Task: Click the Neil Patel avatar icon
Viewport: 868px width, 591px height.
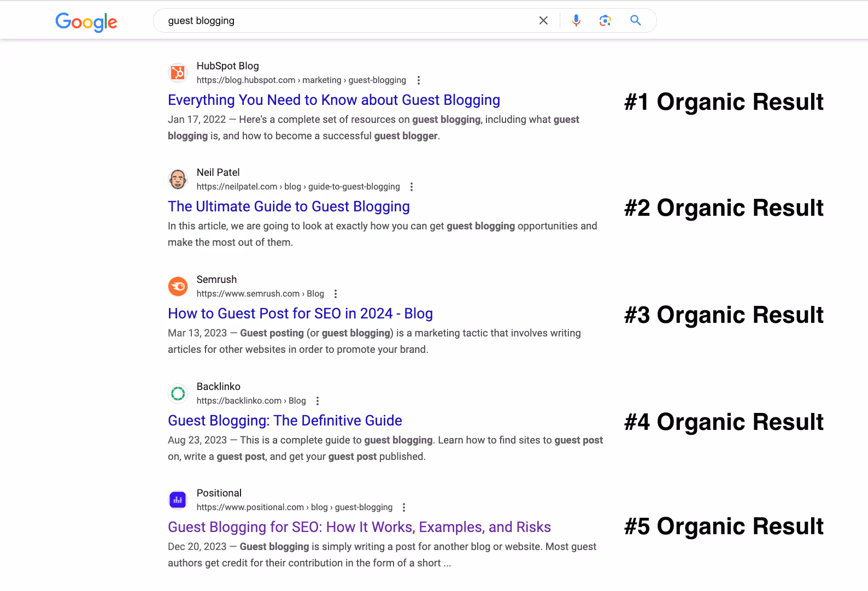Action: (178, 179)
